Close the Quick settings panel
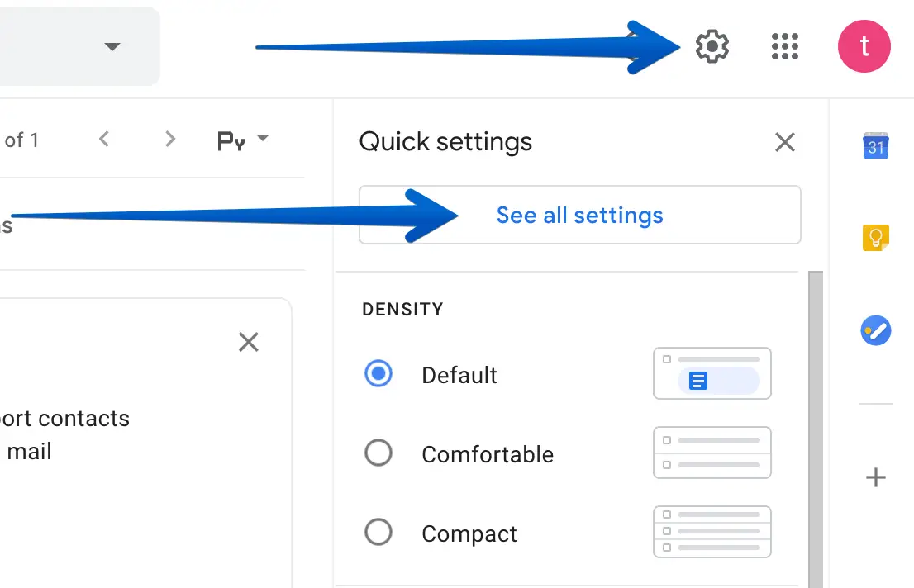914x588 pixels. pos(784,142)
